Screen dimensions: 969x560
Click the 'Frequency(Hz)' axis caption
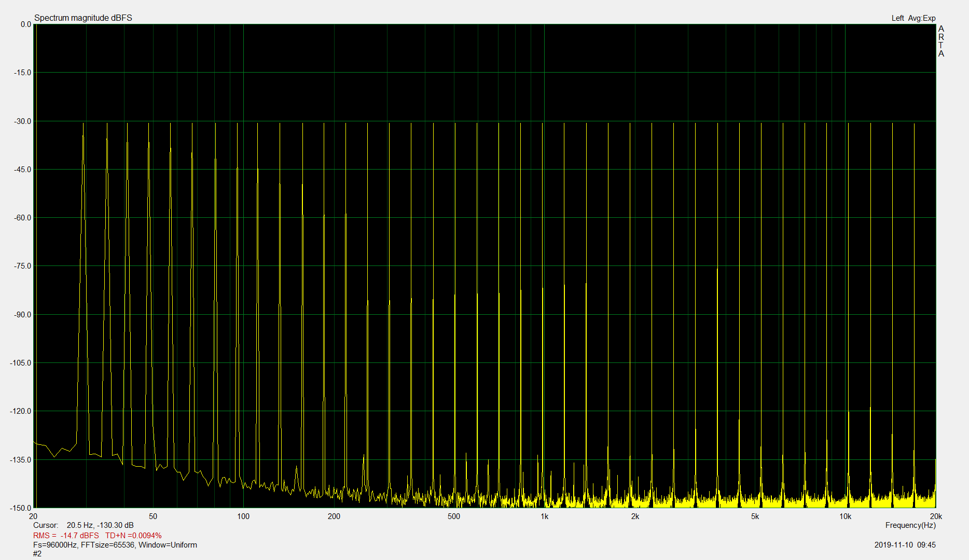click(x=910, y=525)
